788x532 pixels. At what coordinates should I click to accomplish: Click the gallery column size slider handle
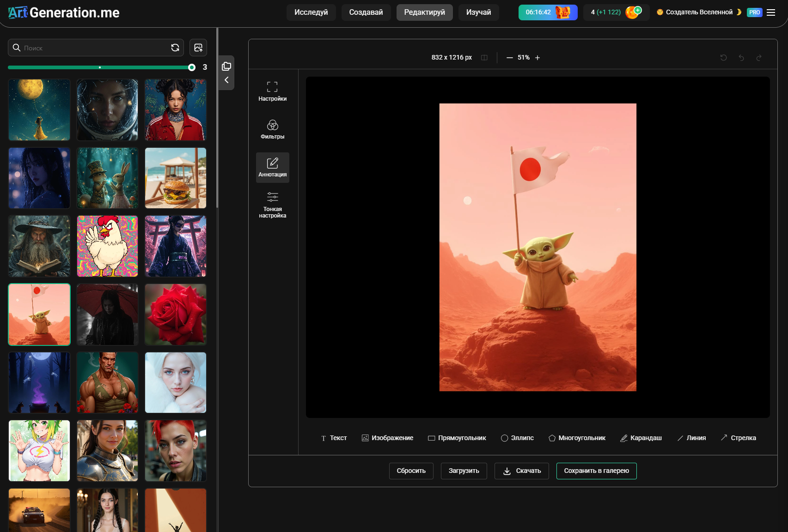(x=192, y=67)
